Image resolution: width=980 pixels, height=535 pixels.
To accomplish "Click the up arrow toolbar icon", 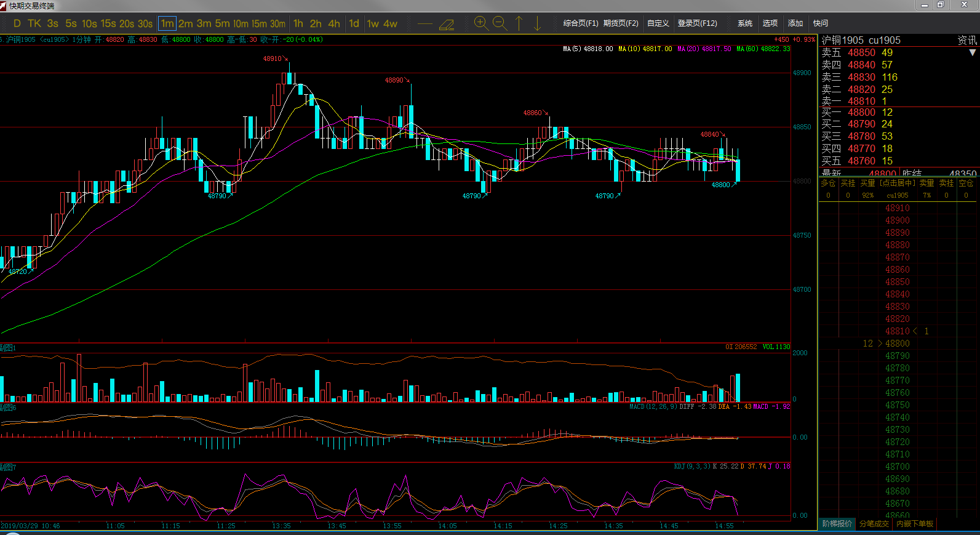I will 519,23.
